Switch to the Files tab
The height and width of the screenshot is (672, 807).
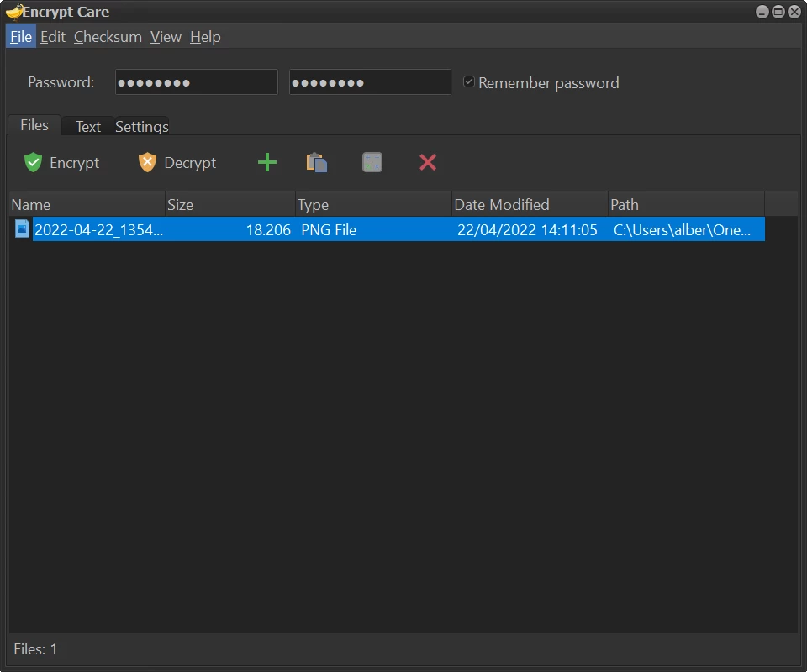pyautogui.click(x=34, y=125)
